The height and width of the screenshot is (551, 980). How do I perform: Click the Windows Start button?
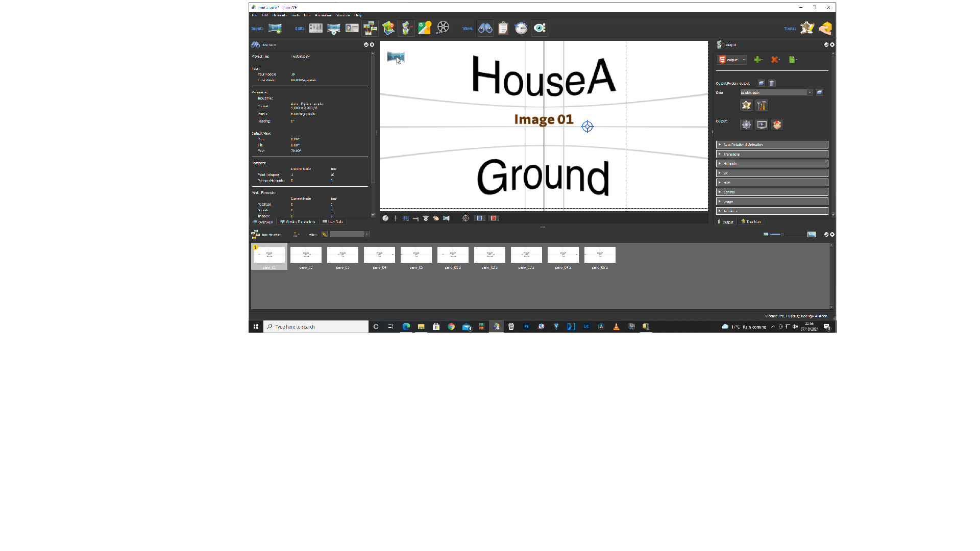(x=256, y=327)
